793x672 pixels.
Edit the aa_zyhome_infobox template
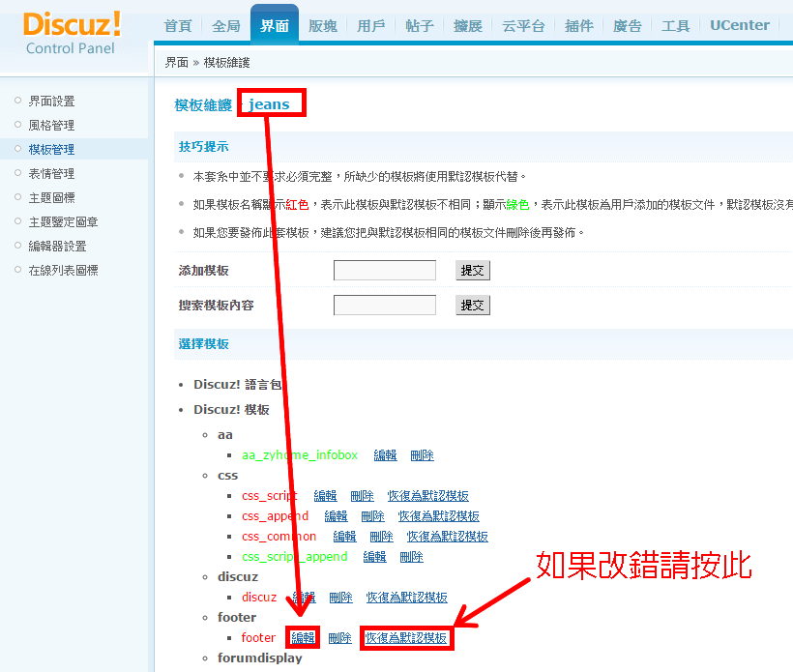click(385, 455)
